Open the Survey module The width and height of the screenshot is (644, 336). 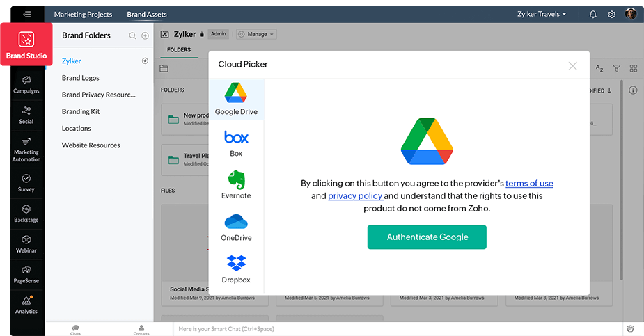click(x=26, y=183)
